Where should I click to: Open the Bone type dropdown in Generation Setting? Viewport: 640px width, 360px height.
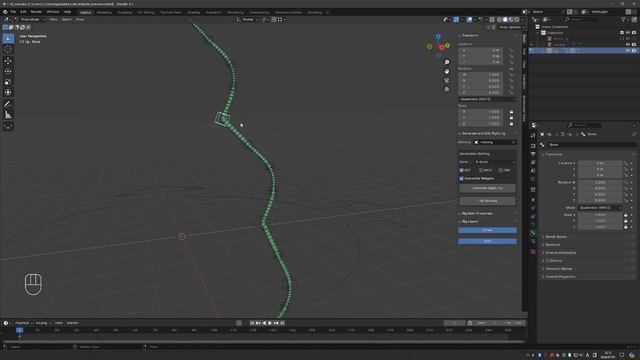(x=495, y=162)
